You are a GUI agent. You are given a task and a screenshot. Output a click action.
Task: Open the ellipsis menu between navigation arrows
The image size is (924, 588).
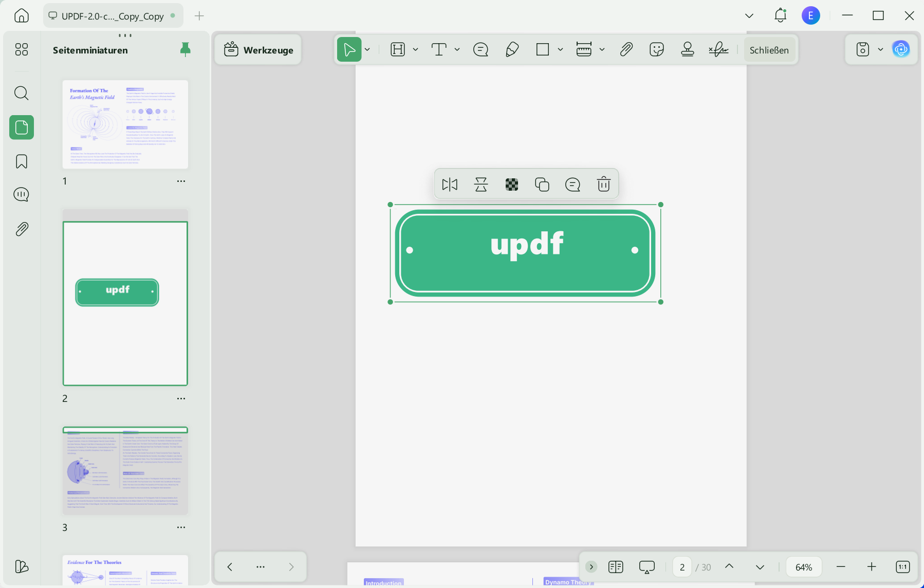click(x=261, y=566)
